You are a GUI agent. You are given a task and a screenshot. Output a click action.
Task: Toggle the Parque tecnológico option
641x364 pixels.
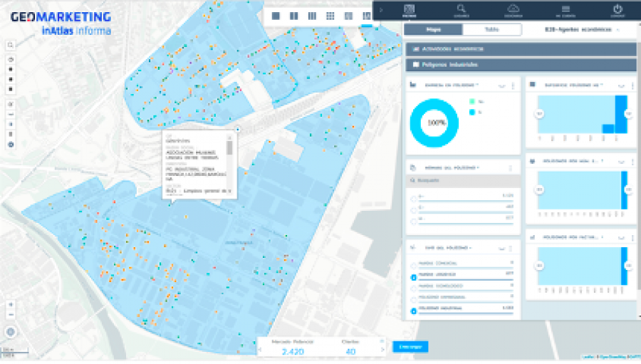[413, 288]
